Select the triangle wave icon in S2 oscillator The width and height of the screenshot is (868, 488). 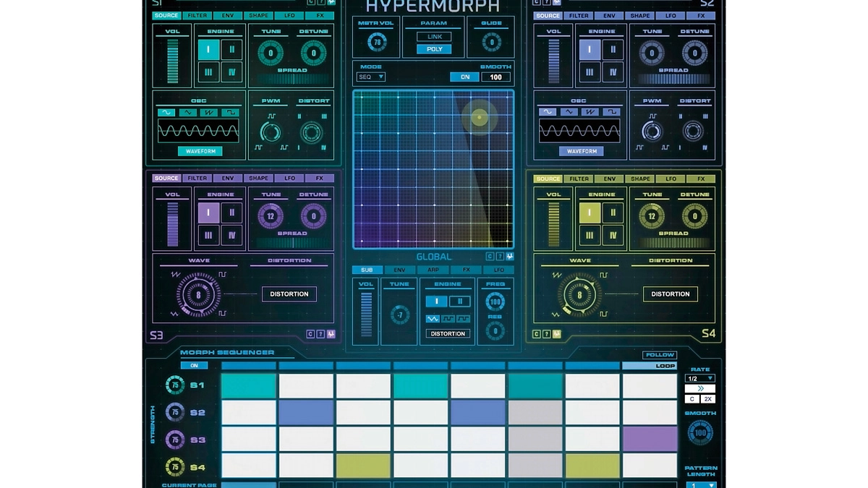tap(569, 112)
